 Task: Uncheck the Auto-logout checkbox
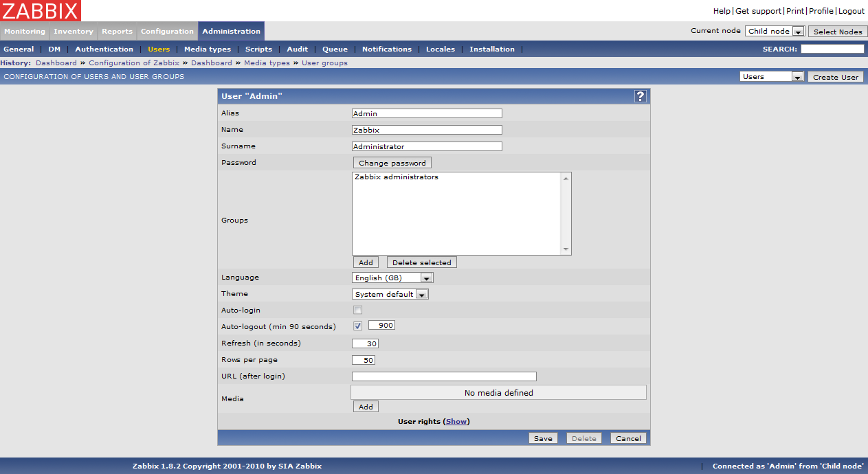pos(357,326)
